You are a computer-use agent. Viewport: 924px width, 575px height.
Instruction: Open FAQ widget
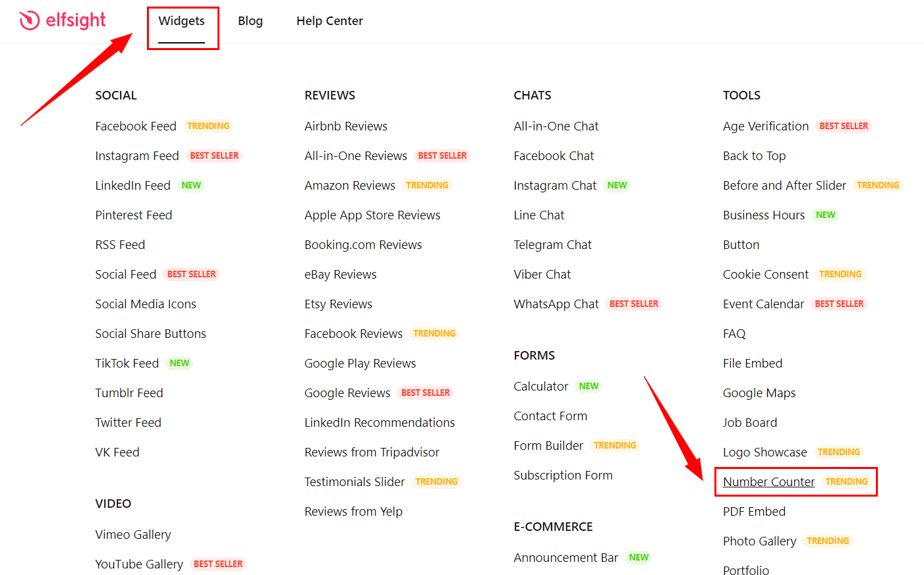(734, 333)
